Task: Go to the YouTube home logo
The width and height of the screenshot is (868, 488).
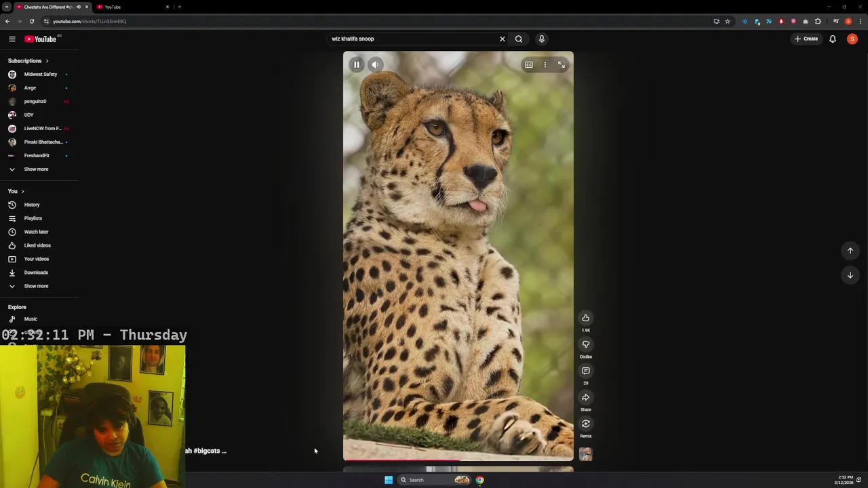Action: [x=41, y=39]
